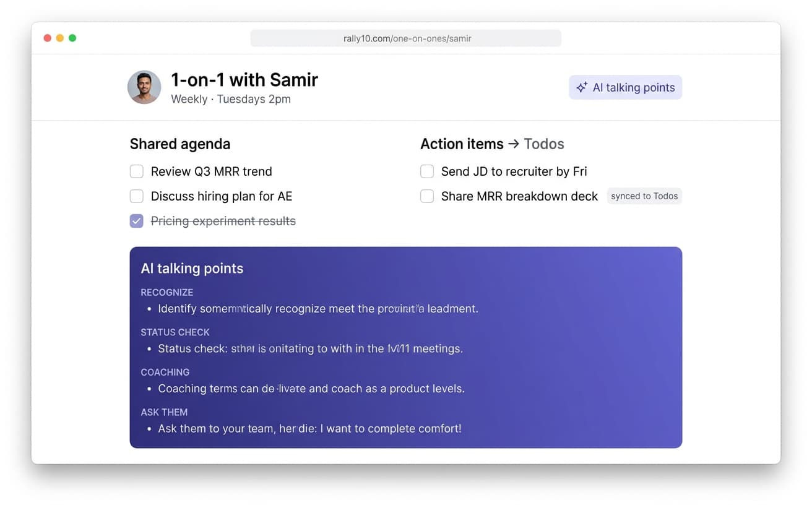
Task: Click the Shared agenda heading
Action: click(180, 144)
